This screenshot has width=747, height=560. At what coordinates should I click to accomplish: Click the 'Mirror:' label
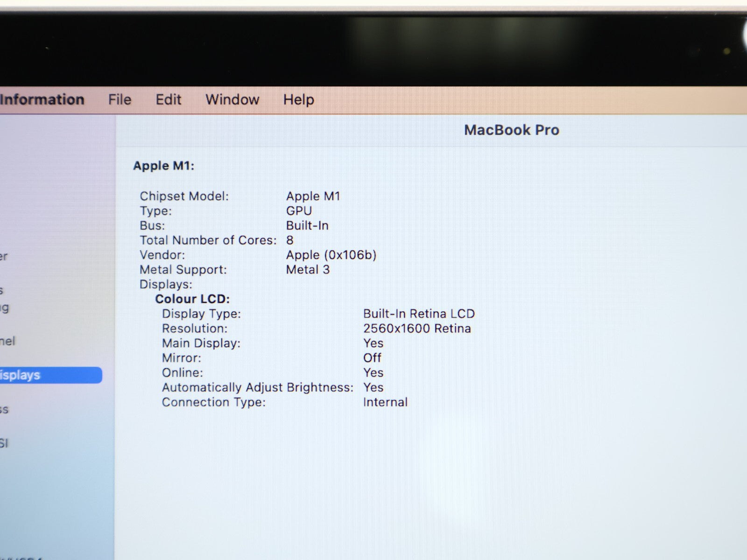[182, 358]
